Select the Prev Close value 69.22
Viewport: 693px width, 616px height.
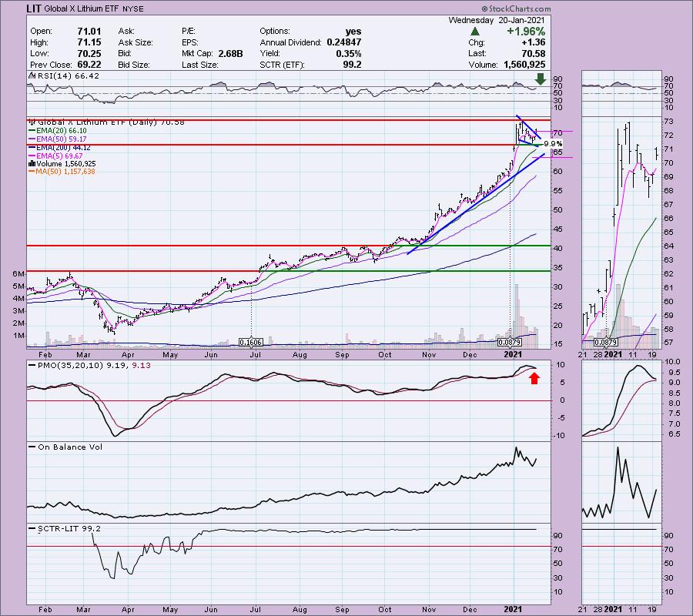[x=89, y=65]
